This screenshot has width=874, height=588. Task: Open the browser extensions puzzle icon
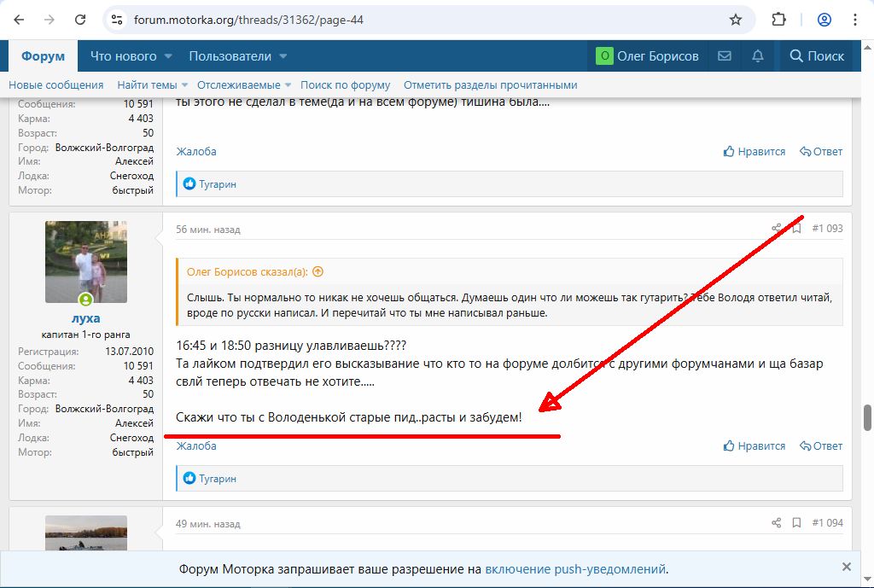[x=778, y=20]
